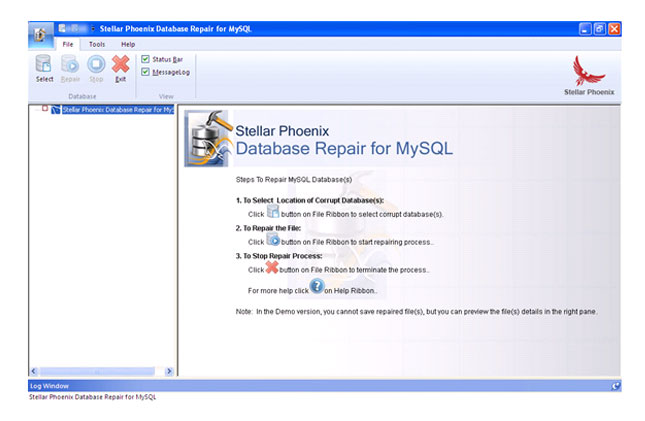Click '1. To Select Location of Corrupt Database(s):' text
The height and width of the screenshot is (421, 645).
pos(310,200)
